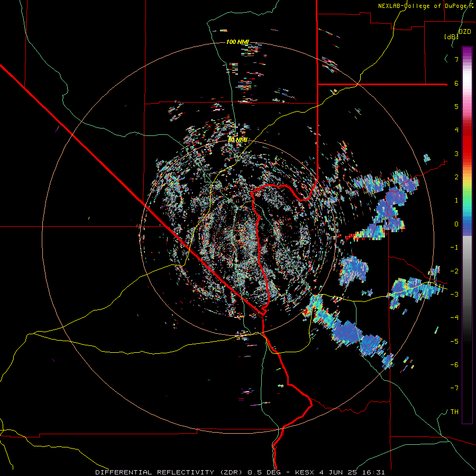The width and height of the screenshot is (476, 476).
Task: Click the scale value 1
Action: [456, 200]
